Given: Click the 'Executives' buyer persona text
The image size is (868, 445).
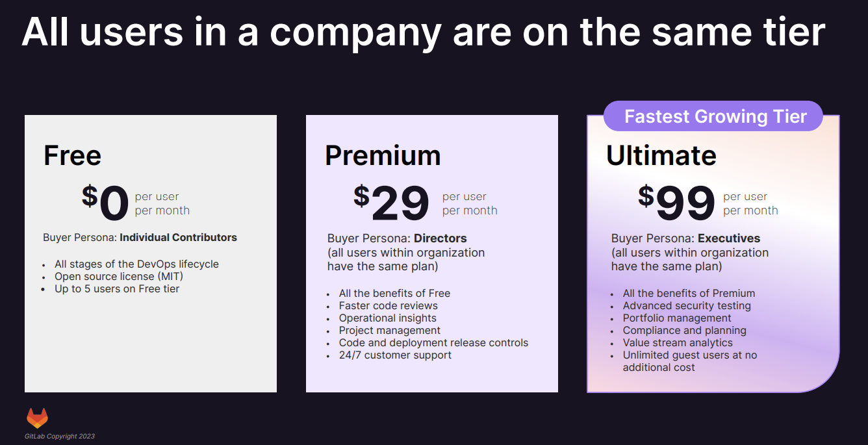Looking at the screenshot, I should 728,238.
